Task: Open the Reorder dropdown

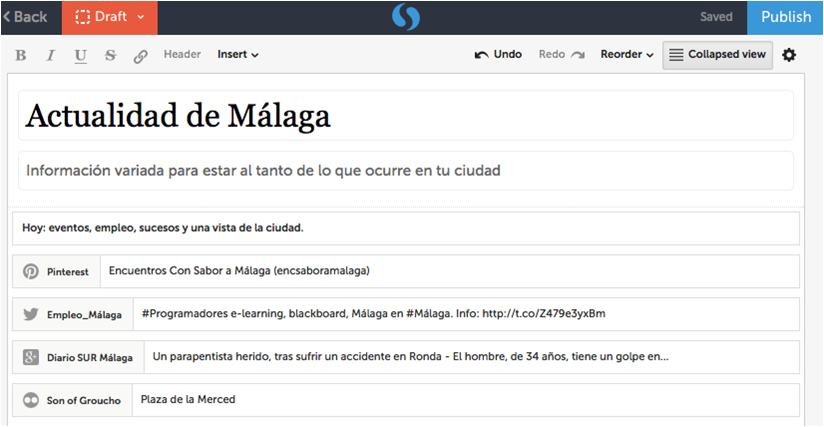Action: click(627, 54)
